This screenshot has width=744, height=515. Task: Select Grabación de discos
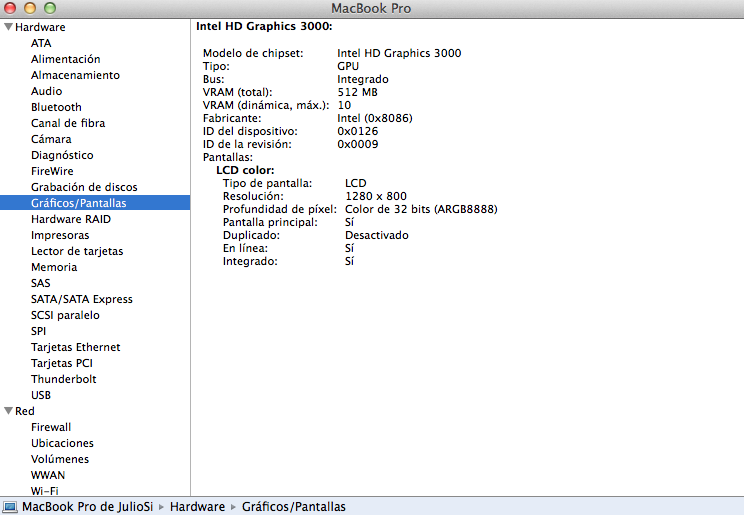point(84,187)
